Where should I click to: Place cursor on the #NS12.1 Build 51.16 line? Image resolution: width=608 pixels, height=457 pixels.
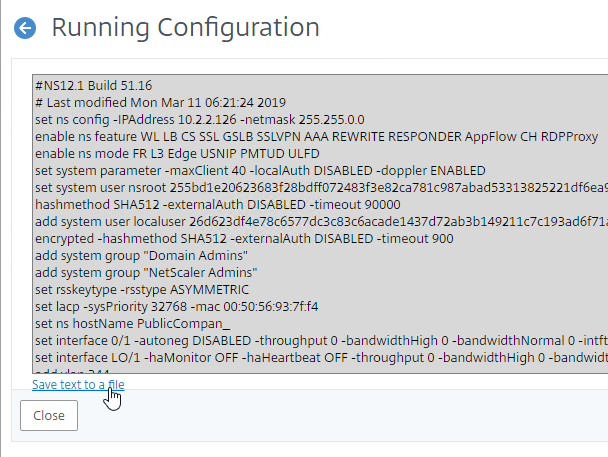93,85
